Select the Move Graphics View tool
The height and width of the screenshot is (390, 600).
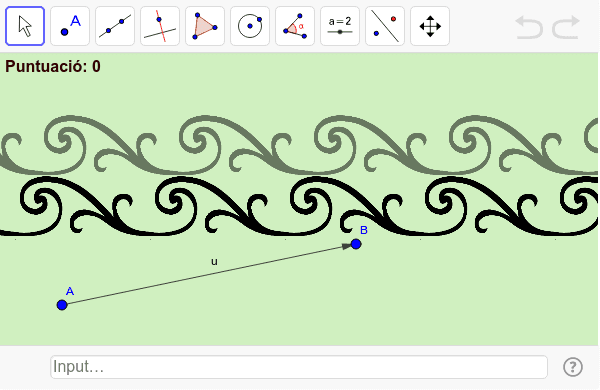[x=430, y=26]
